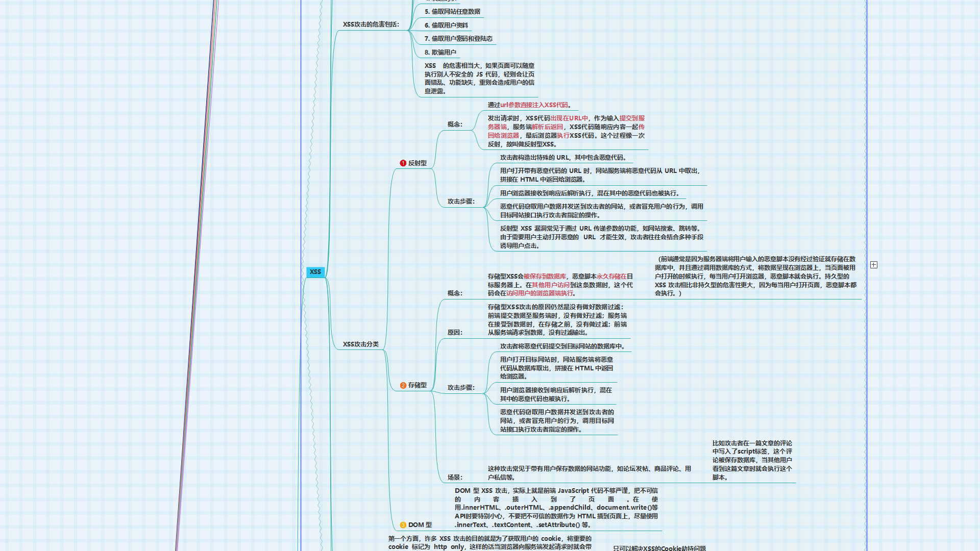Select the 7. 偷取用户密码和登陆态 item

[458, 39]
